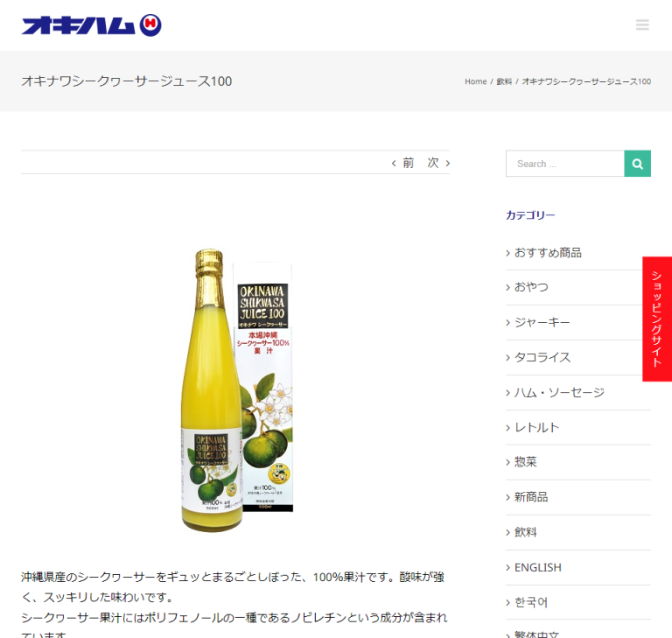Viewport: 672px width, 638px height.
Task: Select the ジャーキー category
Action: click(542, 323)
